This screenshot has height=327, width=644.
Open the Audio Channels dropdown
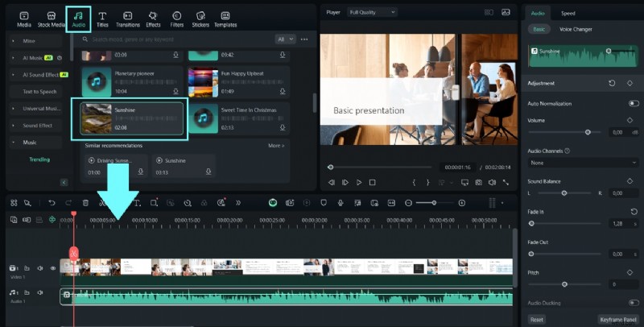583,163
